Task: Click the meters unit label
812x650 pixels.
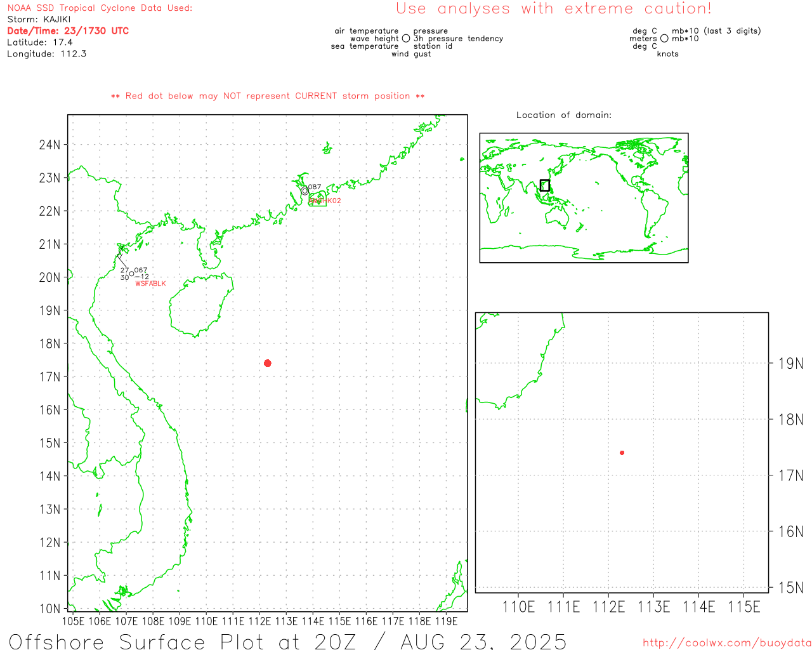Action: click(x=643, y=39)
